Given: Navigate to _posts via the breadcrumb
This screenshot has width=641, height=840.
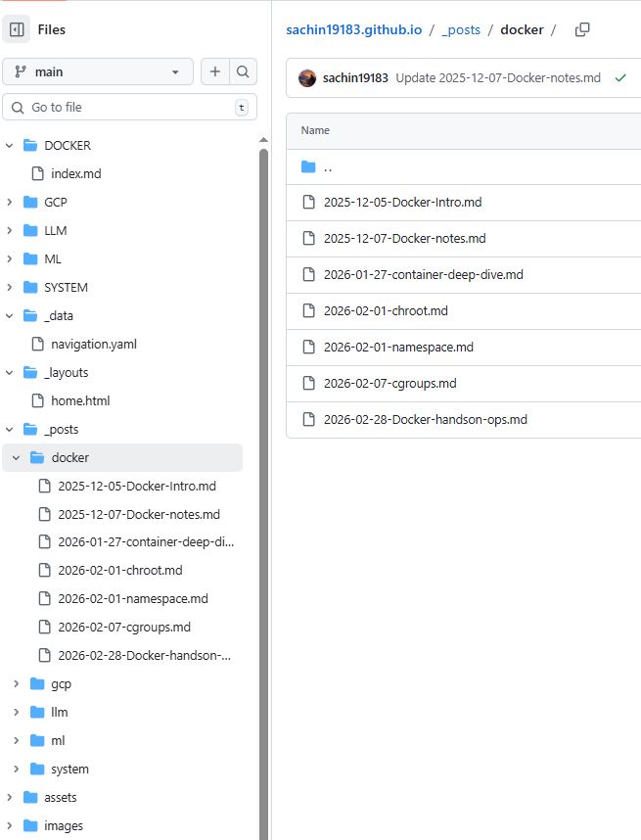Looking at the screenshot, I should (x=461, y=29).
